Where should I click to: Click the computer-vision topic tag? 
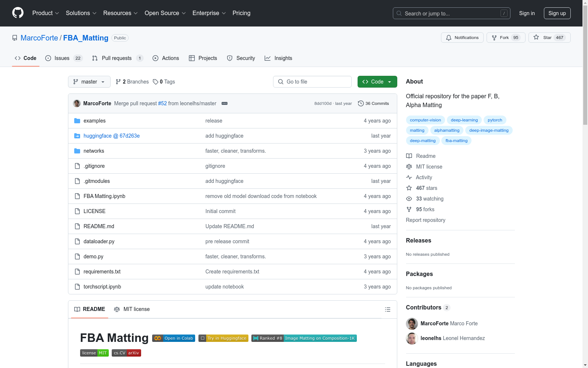tap(425, 120)
